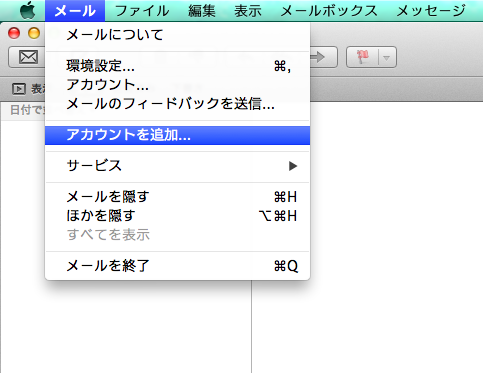
Task: Open the flag color dropdown arrow
Action: tap(387, 58)
